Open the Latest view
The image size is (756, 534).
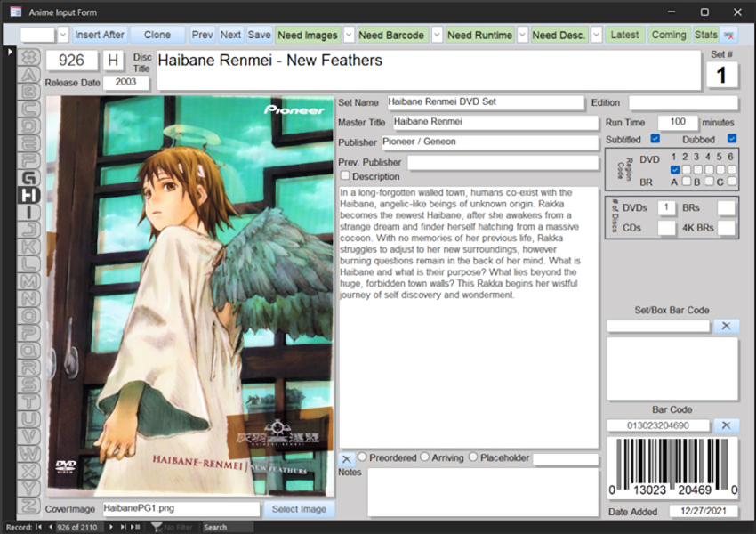click(x=625, y=36)
